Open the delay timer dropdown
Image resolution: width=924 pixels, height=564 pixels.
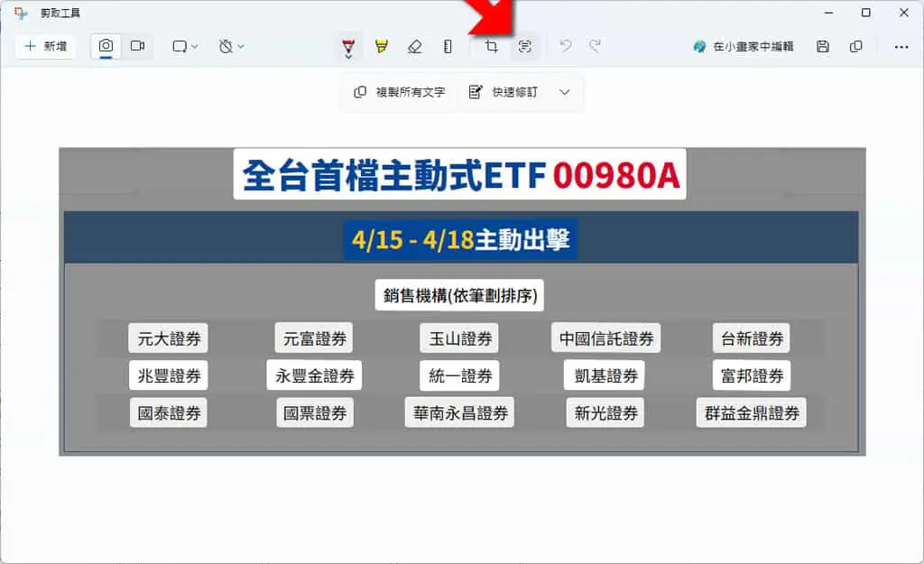(231, 46)
